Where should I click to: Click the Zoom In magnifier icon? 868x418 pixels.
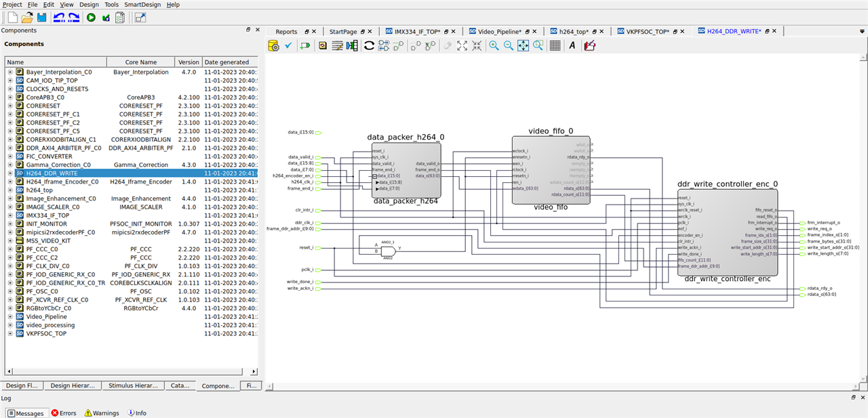point(494,45)
